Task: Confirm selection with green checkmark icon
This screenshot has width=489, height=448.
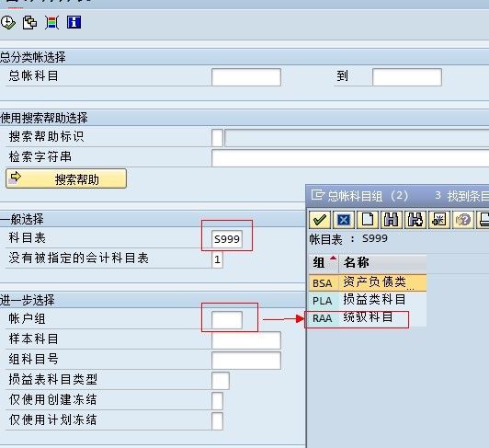Action: tap(320, 220)
